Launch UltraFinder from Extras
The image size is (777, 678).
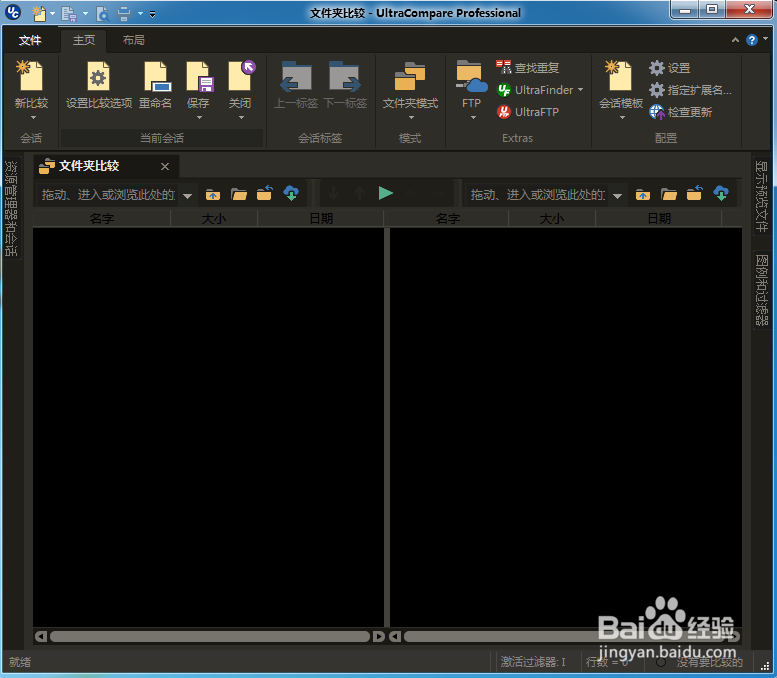point(535,90)
